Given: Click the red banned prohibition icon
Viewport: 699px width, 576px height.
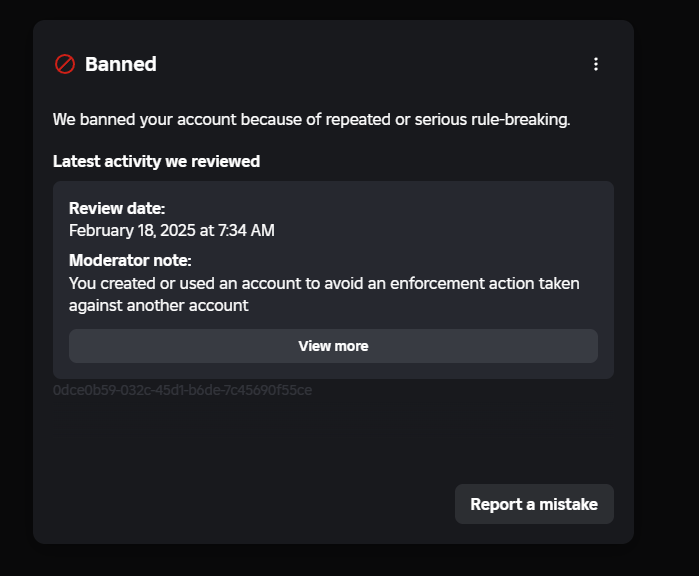Looking at the screenshot, I should tap(65, 64).
